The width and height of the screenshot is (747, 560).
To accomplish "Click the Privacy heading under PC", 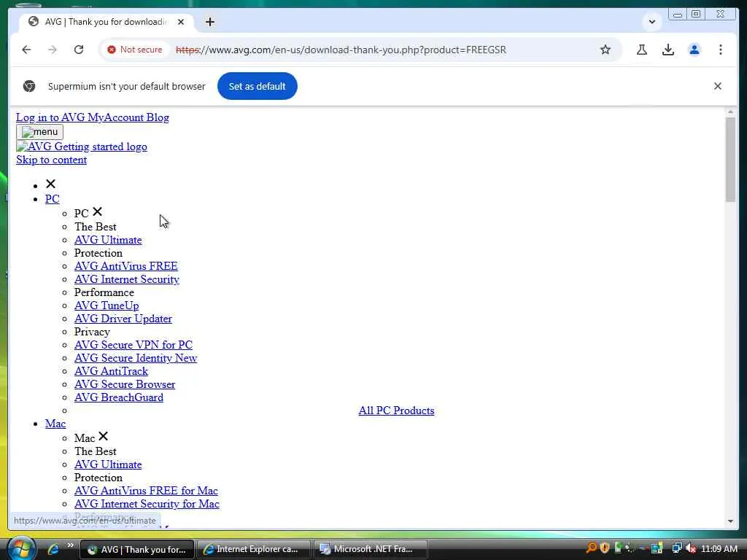I will 92,332.
